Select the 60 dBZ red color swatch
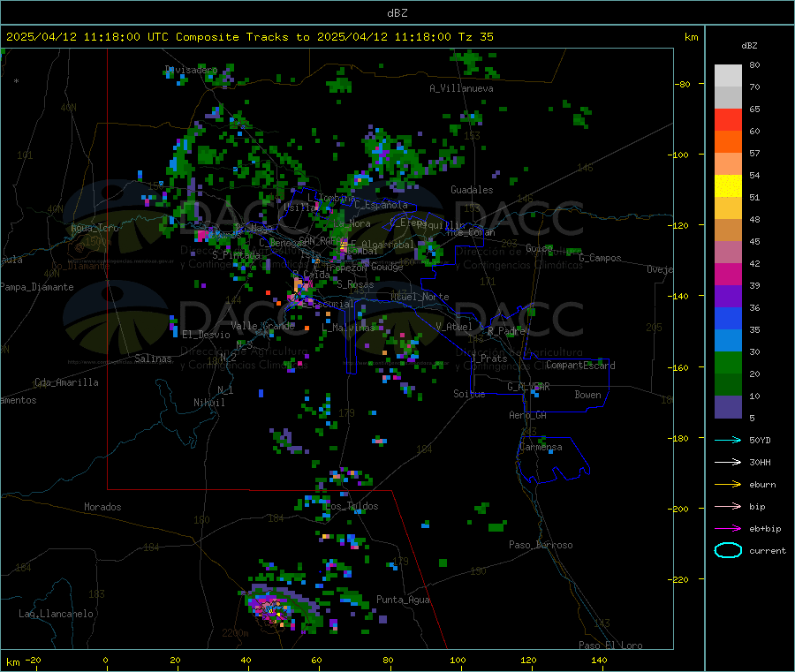 click(728, 120)
